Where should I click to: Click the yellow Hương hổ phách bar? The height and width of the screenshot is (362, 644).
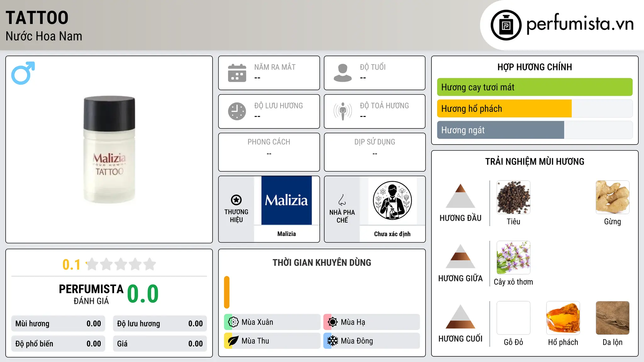pos(504,108)
